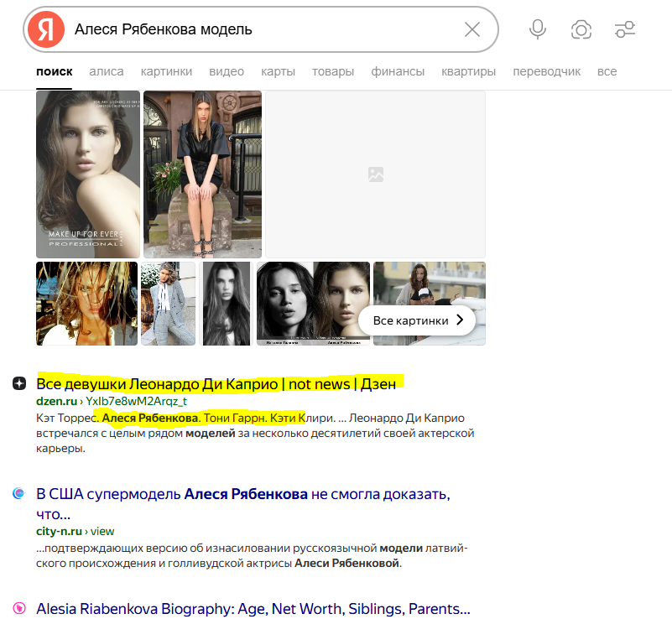The width and height of the screenshot is (672, 619).
Task: Switch to the алиса tab
Action: pos(107,71)
